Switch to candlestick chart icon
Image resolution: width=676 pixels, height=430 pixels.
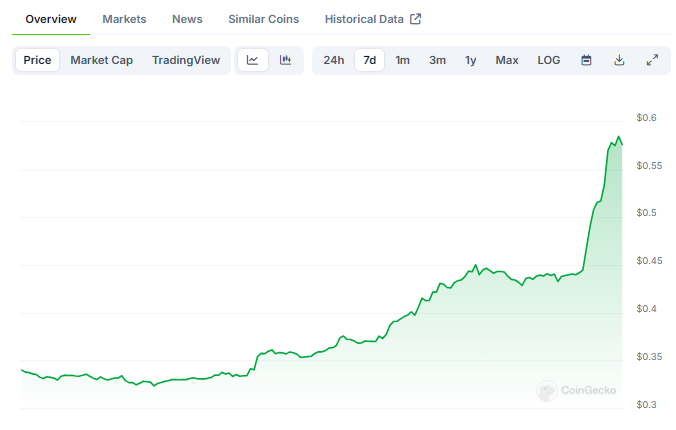point(285,60)
